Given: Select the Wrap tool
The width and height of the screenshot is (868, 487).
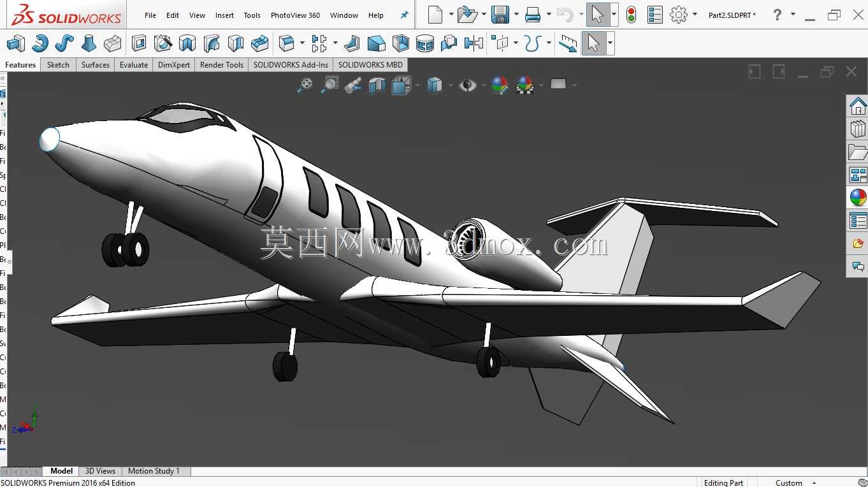Looking at the screenshot, I should tap(425, 43).
